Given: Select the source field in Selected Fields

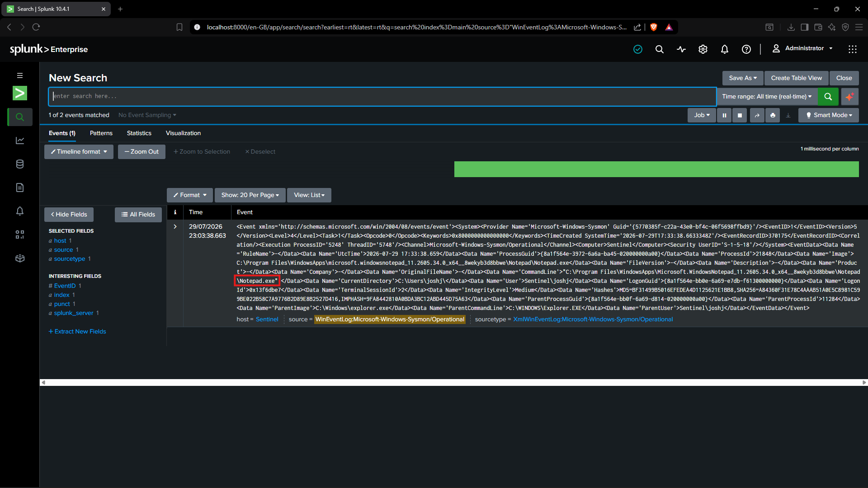Looking at the screenshot, I should pyautogui.click(x=63, y=250).
